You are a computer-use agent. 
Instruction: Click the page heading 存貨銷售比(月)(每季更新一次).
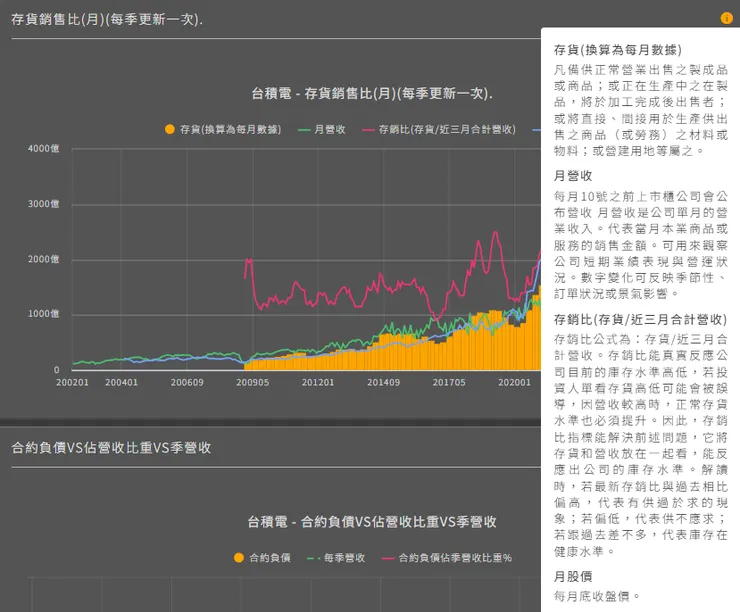107,19
